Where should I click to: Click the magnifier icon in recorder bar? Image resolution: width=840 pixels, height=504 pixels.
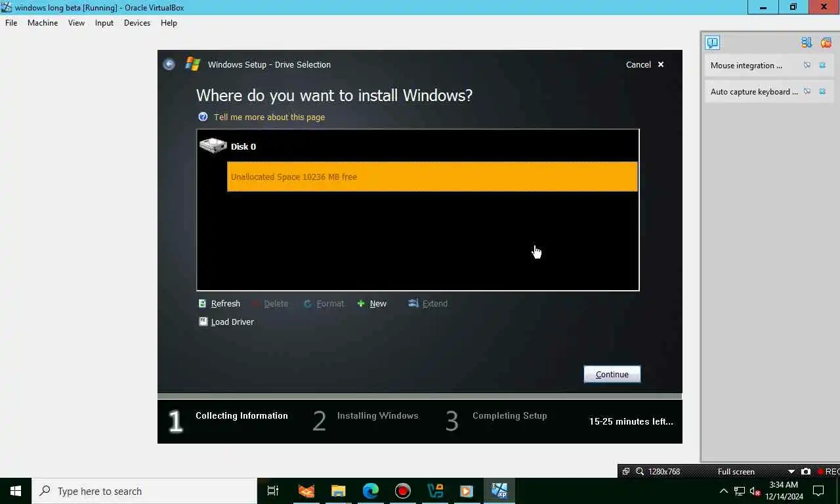point(639,471)
